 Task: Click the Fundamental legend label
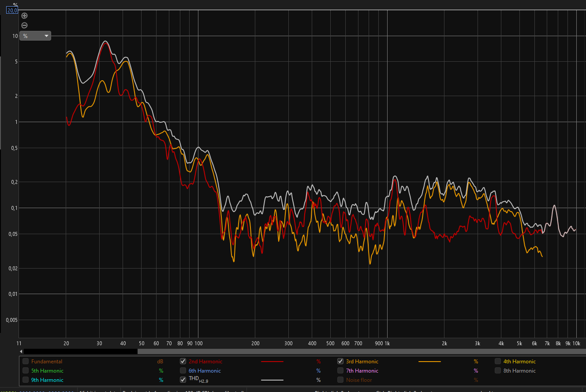pyautogui.click(x=47, y=362)
